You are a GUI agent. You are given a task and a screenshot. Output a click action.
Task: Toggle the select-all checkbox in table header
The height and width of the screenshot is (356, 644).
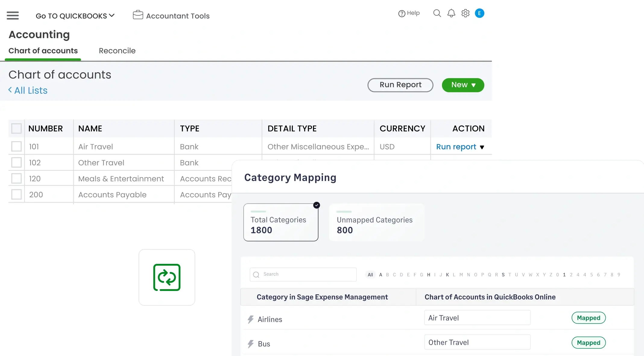(16, 128)
